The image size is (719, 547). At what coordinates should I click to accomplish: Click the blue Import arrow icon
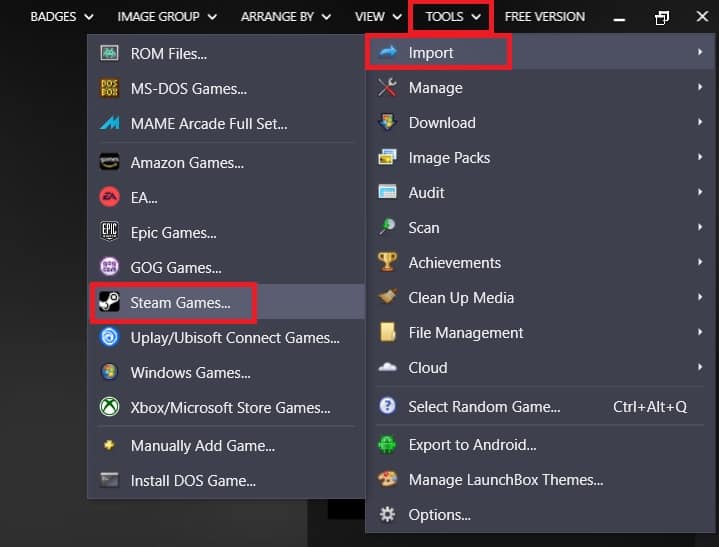pyautogui.click(x=388, y=51)
